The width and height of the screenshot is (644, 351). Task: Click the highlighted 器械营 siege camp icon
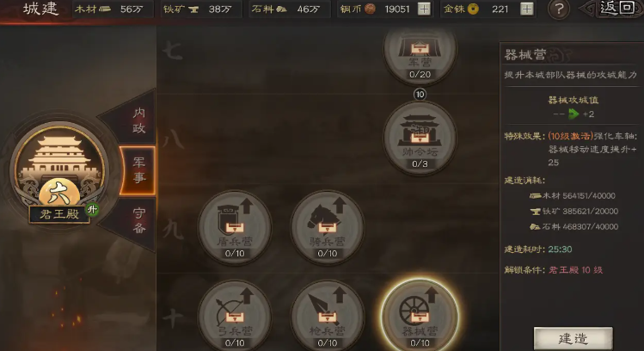click(x=420, y=316)
